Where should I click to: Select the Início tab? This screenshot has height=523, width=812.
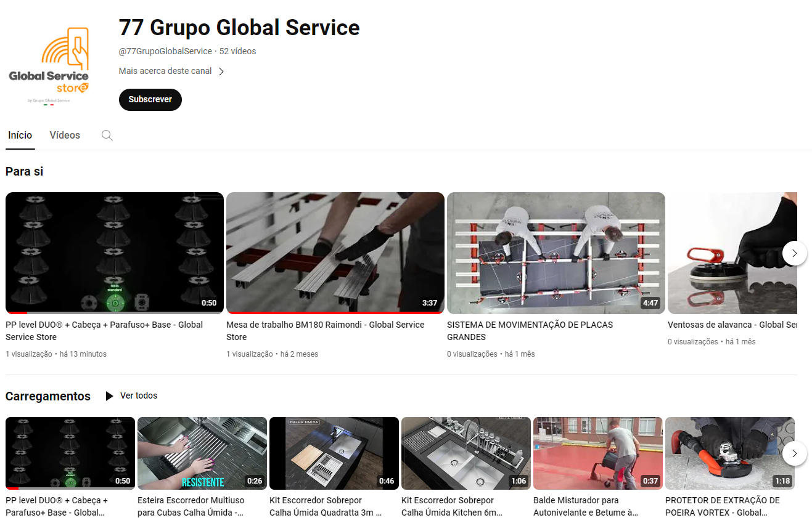coord(20,136)
